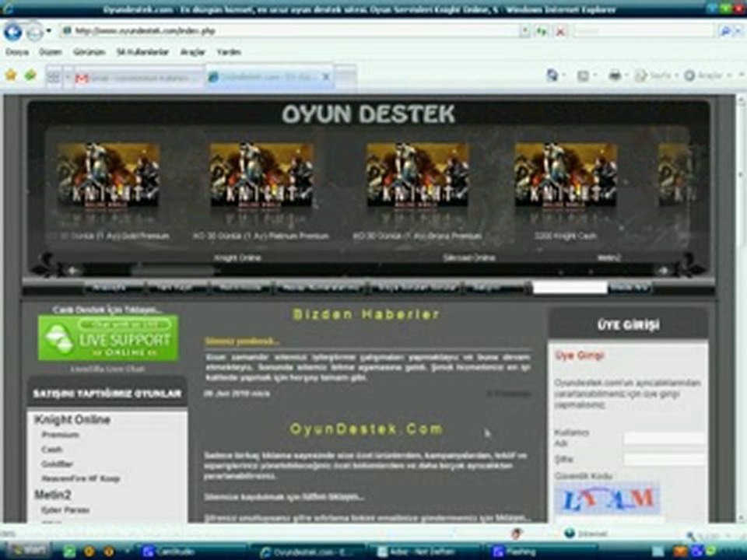Click the Silkroad Online carousel label
747x560 pixels.
click(468, 257)
